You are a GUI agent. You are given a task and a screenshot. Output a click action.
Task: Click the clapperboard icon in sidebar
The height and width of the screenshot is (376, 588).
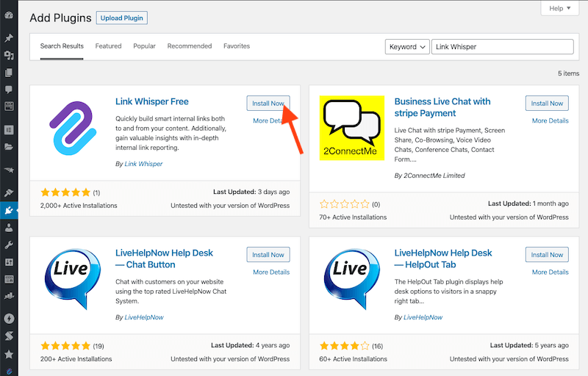pyautogui.click(x=9, y=106)
